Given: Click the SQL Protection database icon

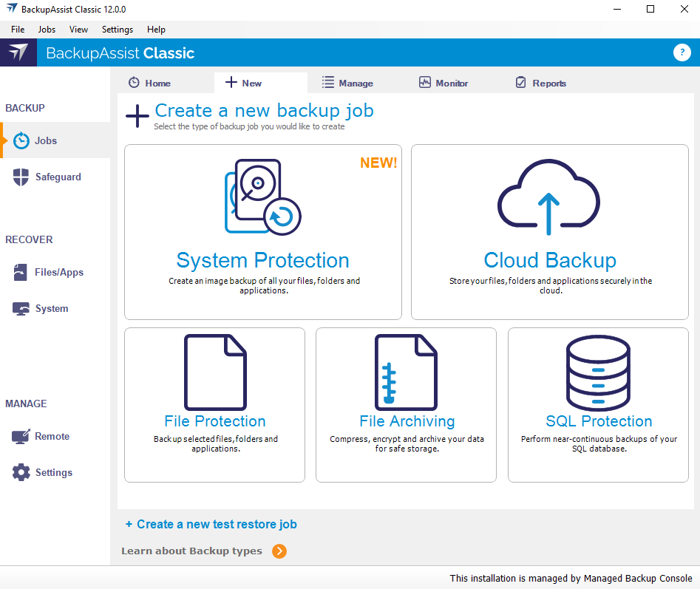Looking at the screenshot, I should coord(598,372).
